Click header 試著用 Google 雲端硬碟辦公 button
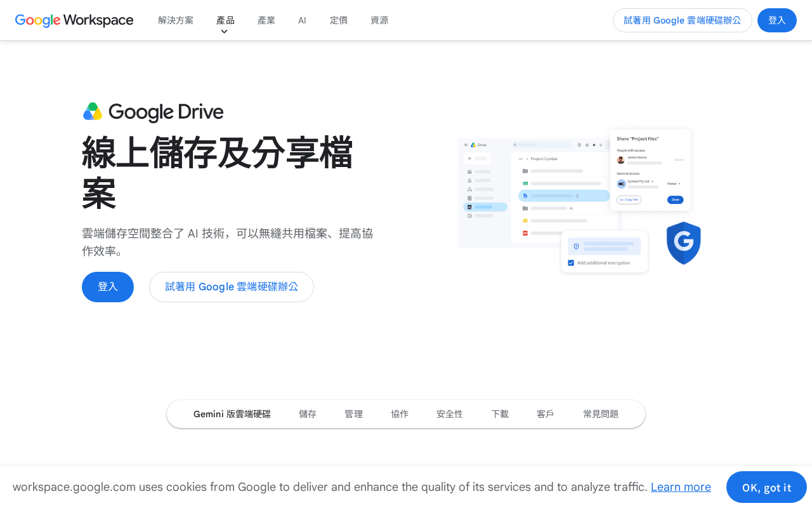The width and height of the screenshot is (812, 508). click(x=682, y=20)
